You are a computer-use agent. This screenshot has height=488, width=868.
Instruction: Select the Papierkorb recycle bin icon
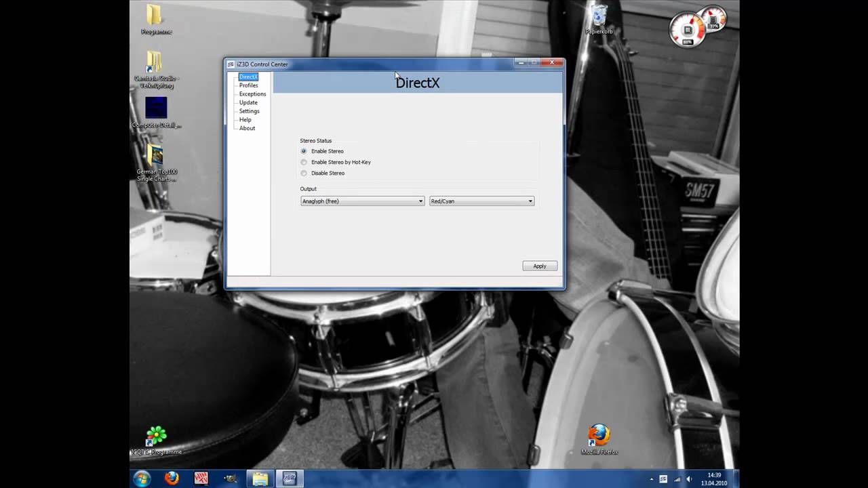[599, 19]
